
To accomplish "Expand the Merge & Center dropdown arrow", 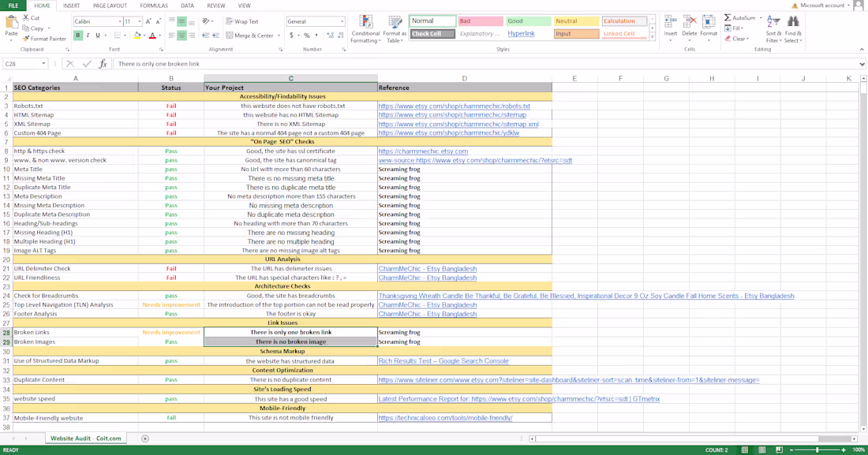I will 278,35.
